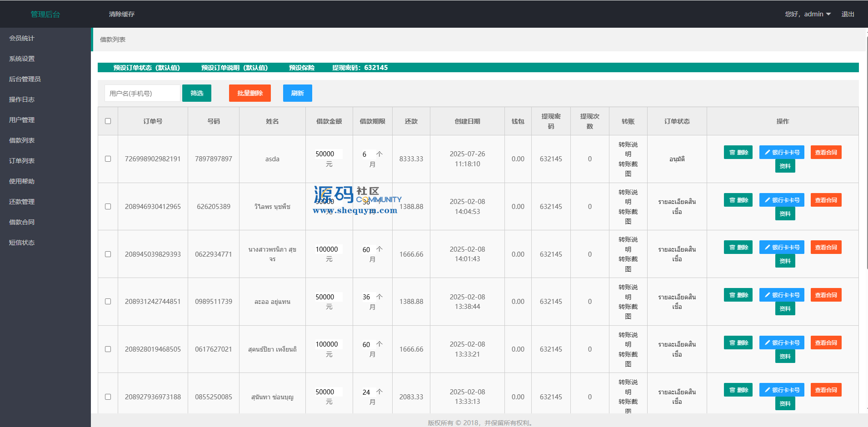Click the trash delete button for asda's order
The width and height of the screenshot is (868, 427).
(x=738, y=152)
